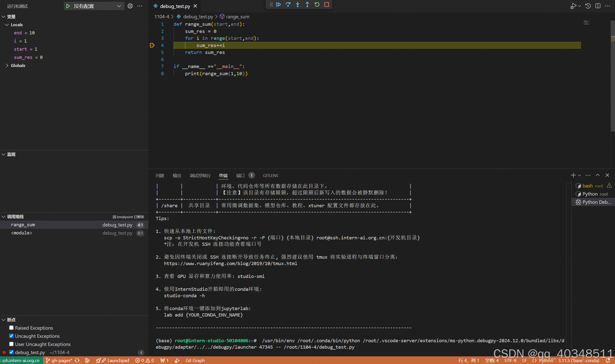This screenshot has width=615, height=364.
Task: Restart the debugging session
Action: click(x=317, y=4)
